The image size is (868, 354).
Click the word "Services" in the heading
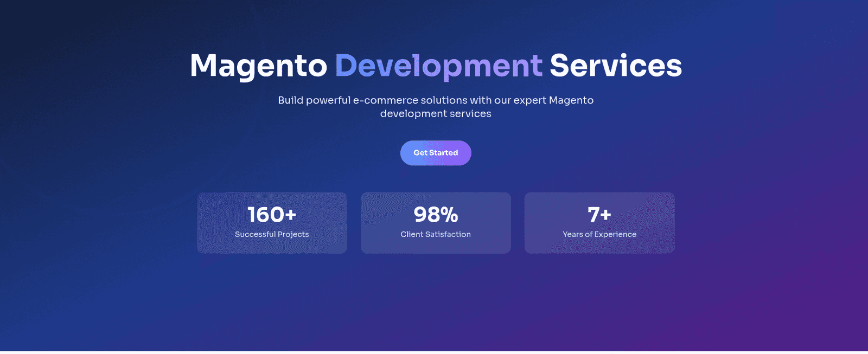click(616, 66)
